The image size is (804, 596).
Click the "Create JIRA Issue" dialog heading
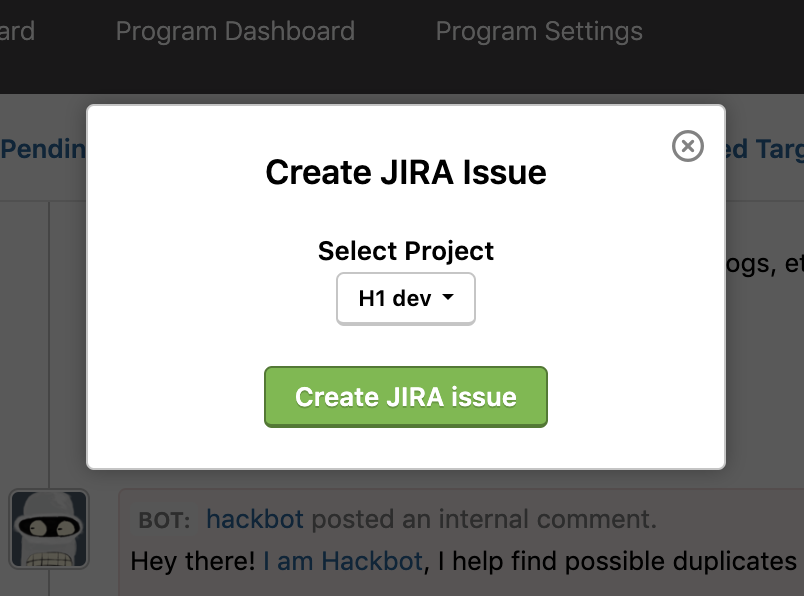point(405,173)
